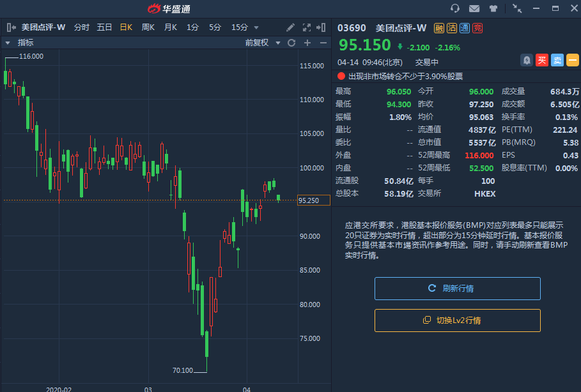Open customer service headset icon
Screen dimensions: 581x392
[x=455, y=8]
